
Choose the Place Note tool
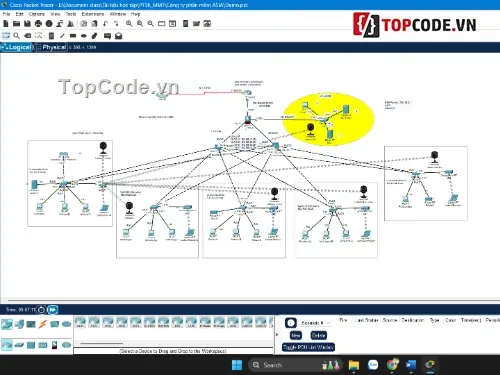click(51, 36)
